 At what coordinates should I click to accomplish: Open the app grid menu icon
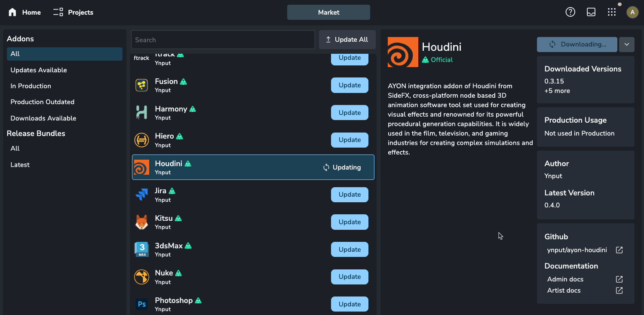point(612,12)
